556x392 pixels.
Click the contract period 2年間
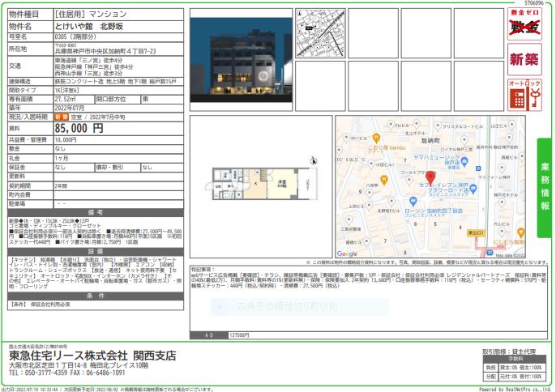[x=61, y=186]
